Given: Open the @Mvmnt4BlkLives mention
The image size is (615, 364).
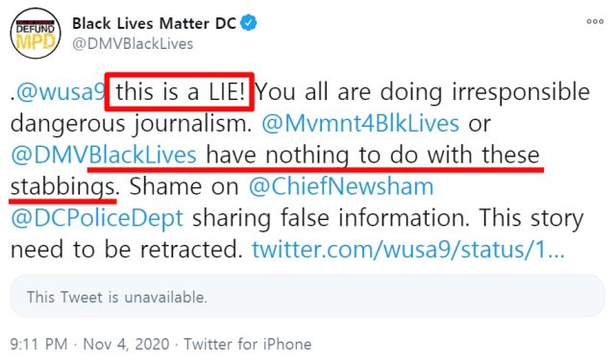Looking at the screenshot, I should pos(360,124).
